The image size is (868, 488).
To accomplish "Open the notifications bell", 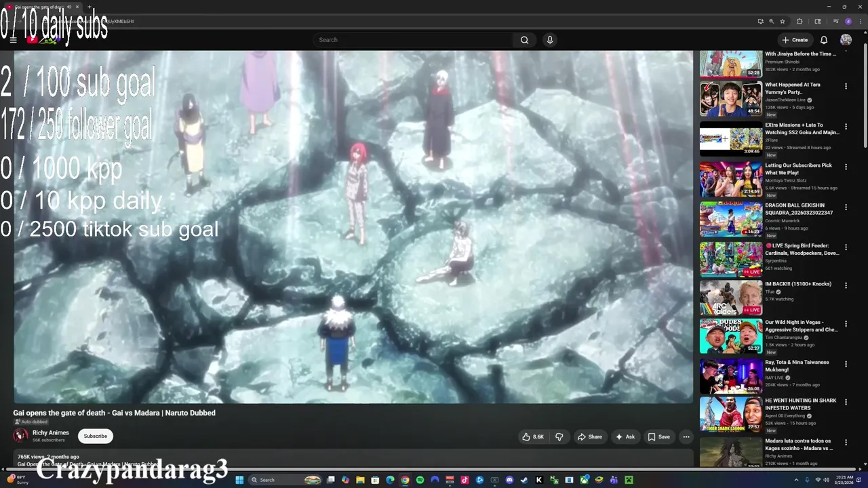I will [x=824, y=40].
